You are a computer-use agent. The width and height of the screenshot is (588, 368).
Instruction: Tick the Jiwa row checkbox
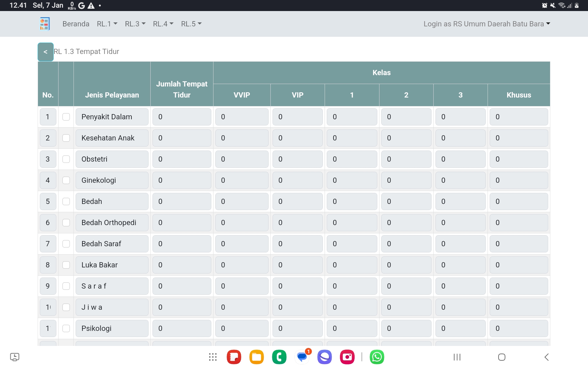point(66,307)
